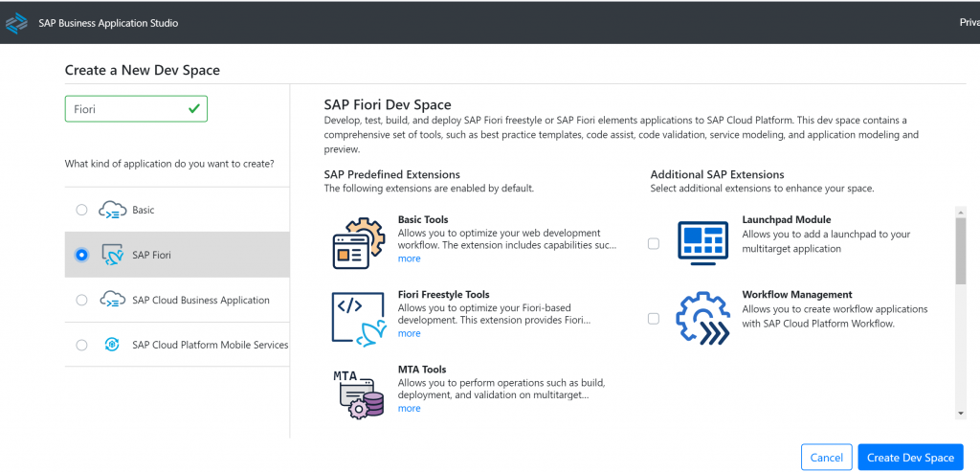
Task: Click the Cancel button
Action: (826, 458)
